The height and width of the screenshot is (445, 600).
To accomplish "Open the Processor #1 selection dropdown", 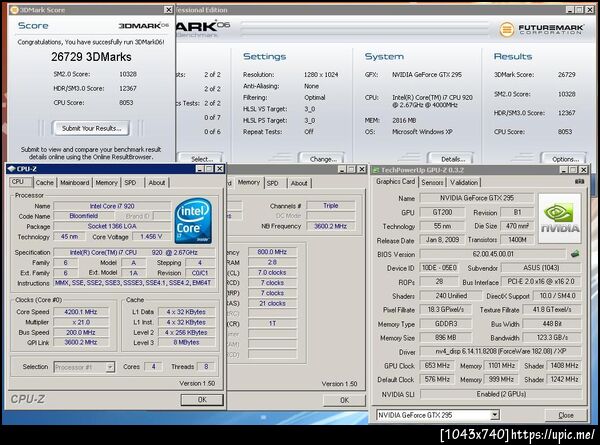I will coord(84,367).
